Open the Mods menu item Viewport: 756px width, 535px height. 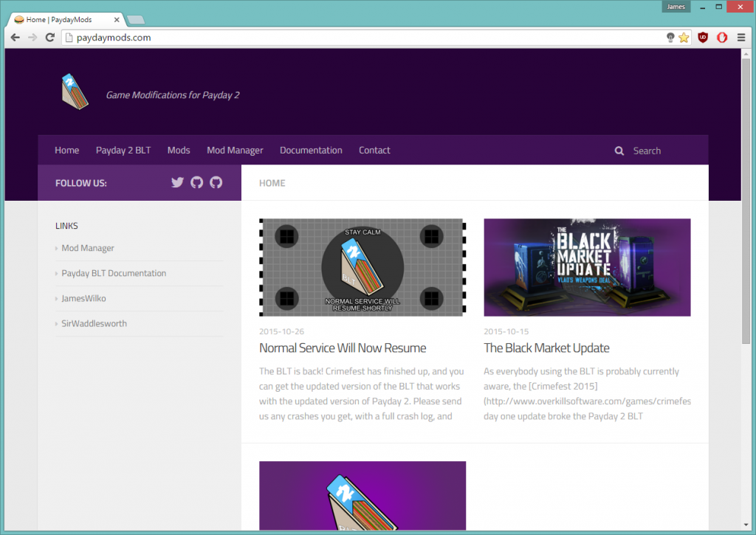tap(179, 151)
